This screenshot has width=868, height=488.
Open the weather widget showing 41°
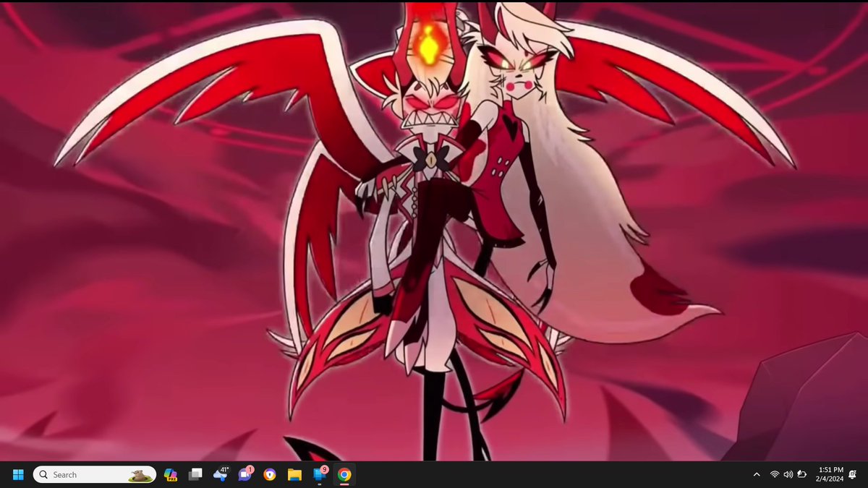pos(221,474)
